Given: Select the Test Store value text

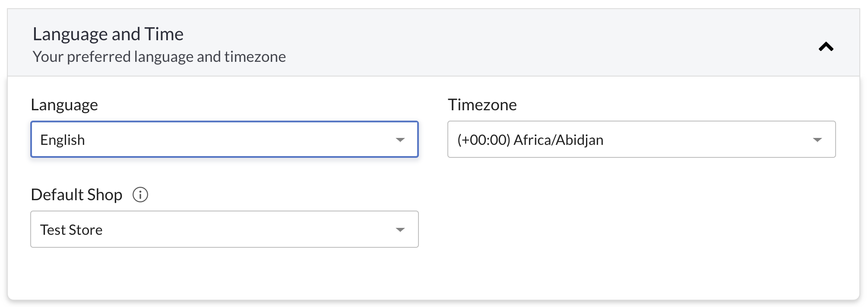Looking at the screenshot, I should [71, 230].
